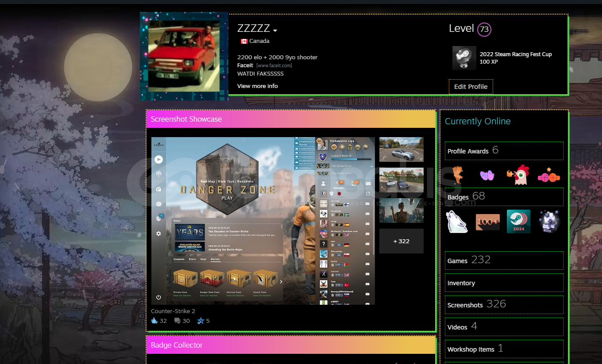Open the 2022 Steam Racing Fest Cup badge icon
The height and width of the screenshot is (364, 602).
coord(464,58)
